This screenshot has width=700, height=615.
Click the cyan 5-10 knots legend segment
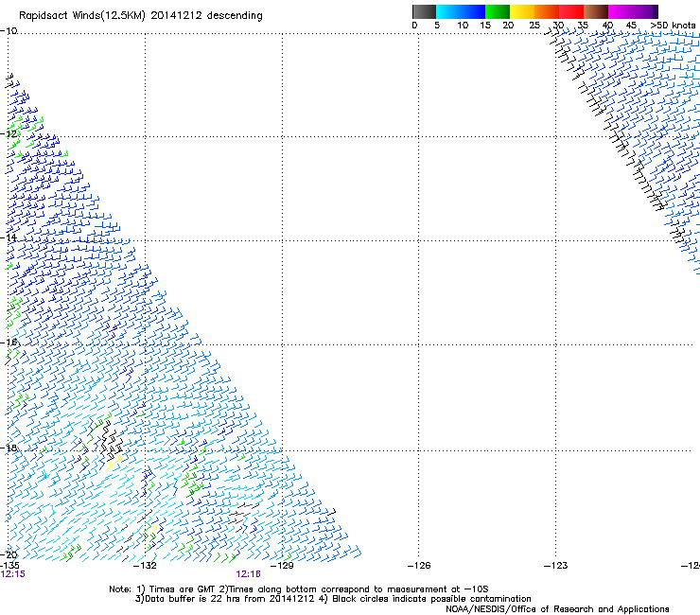tap(448, 11)
